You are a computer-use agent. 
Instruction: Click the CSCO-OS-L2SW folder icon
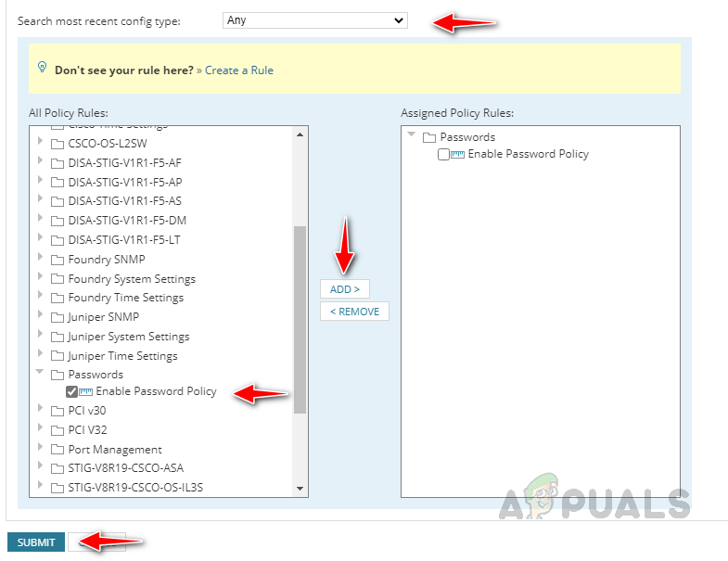[57, 144]
